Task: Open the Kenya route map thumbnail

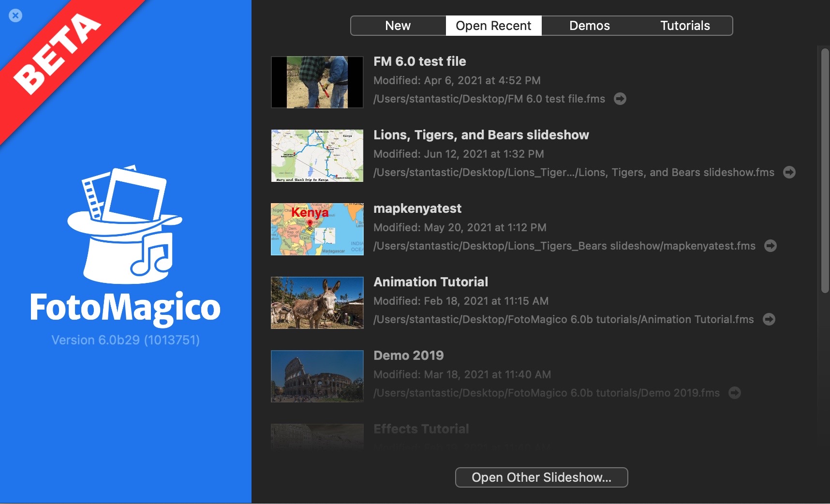Action: click(x=317, y=156)
